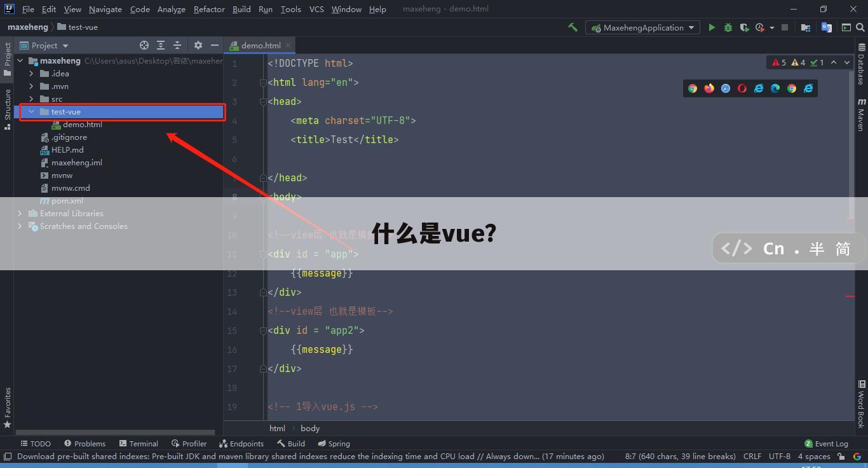Image resolution: width=868 pixels, height=468 pixels.
Task: Open the VCS menu
Action: click(316, 9)
